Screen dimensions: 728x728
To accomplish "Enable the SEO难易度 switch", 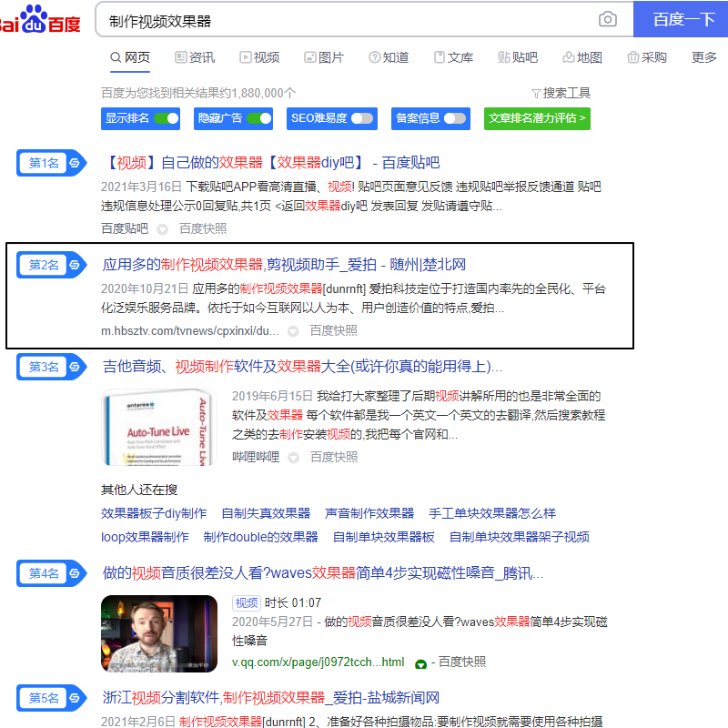I will tap(362, 118).
